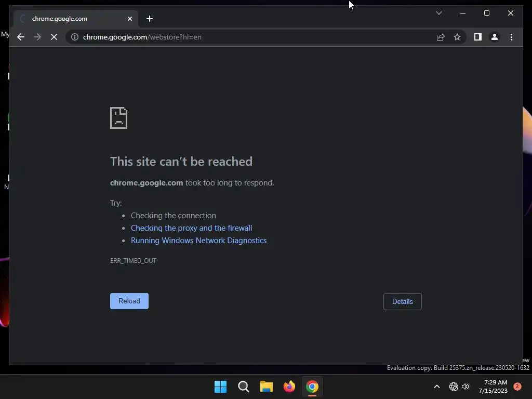This screenshot has width=532, height=399.
Task: Select the chrome.google.com tab
Action: pyautogui.click(x=76, y=19)
